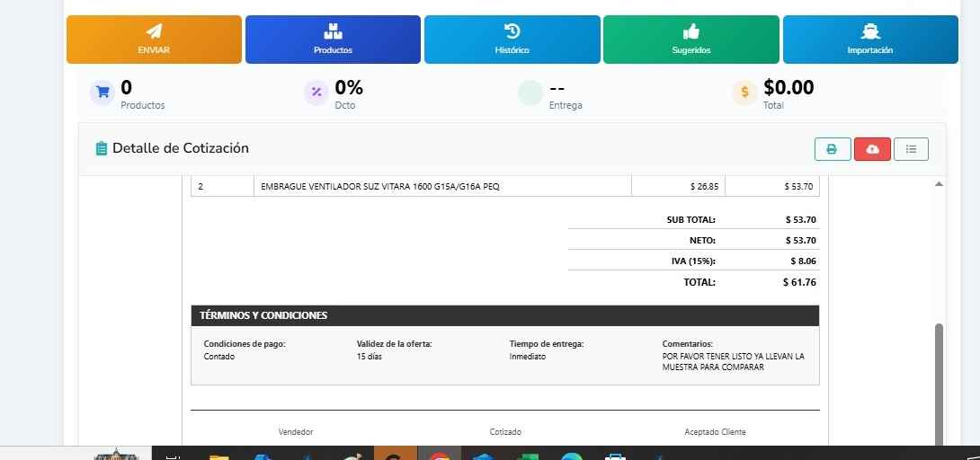Click the printer icon button
Image resolution: width=980 pixels, height=460 pixels.
832,149
